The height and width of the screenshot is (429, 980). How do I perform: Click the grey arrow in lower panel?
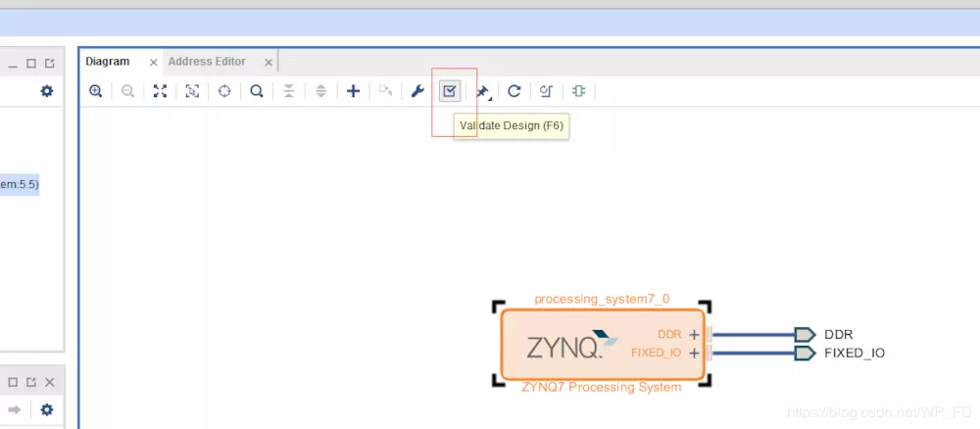[x=15, y=410]
